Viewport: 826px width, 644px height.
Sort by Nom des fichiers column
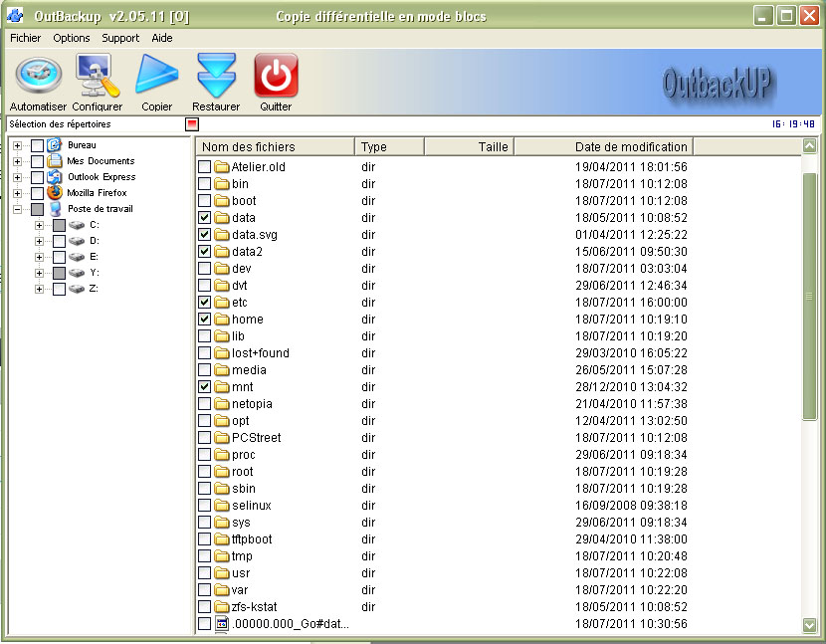click(x=275, y=146)
